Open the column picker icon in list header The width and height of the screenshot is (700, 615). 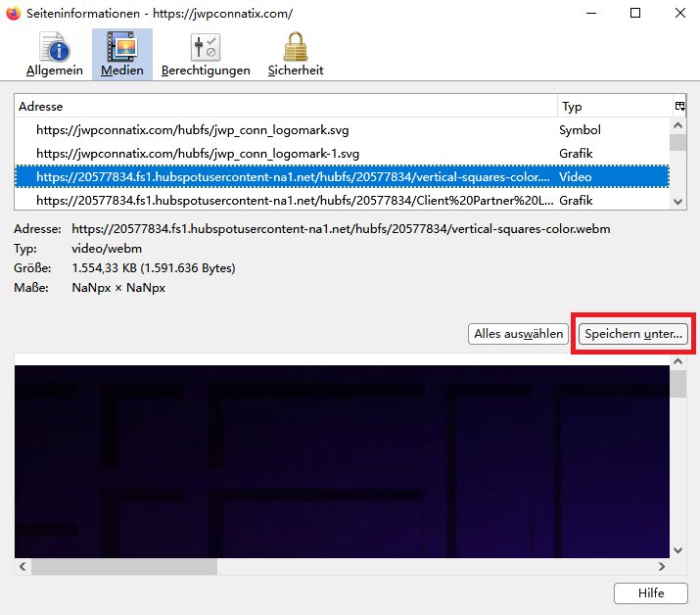click(679, 107)
